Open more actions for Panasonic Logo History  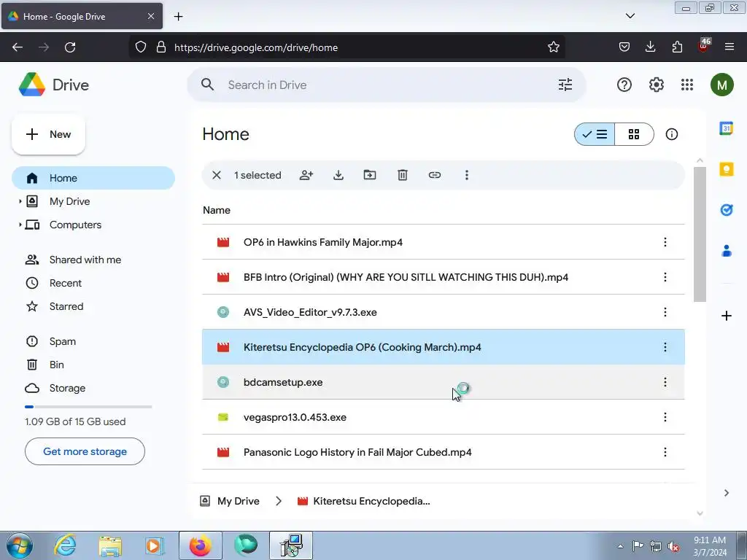coord(665,452)
